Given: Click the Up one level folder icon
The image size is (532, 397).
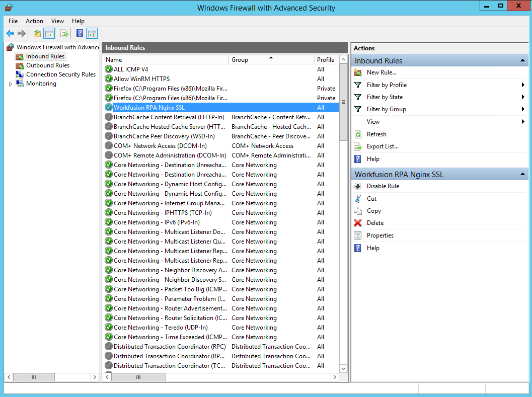Looking at the screenshot, I should (x=37, y=34).
